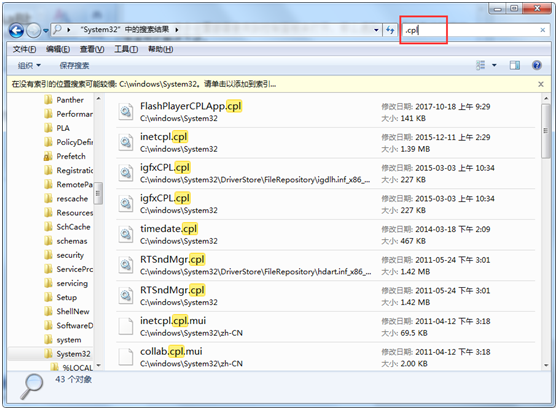The image size is (558, 410).
Task: Select the servicing folder
Action: coord(72,283)
